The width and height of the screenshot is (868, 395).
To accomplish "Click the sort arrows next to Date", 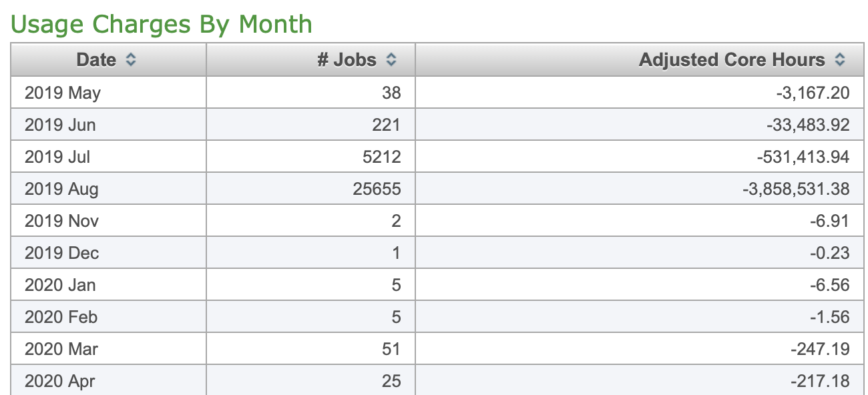I will pyautogui.click(x=131, y=60).
